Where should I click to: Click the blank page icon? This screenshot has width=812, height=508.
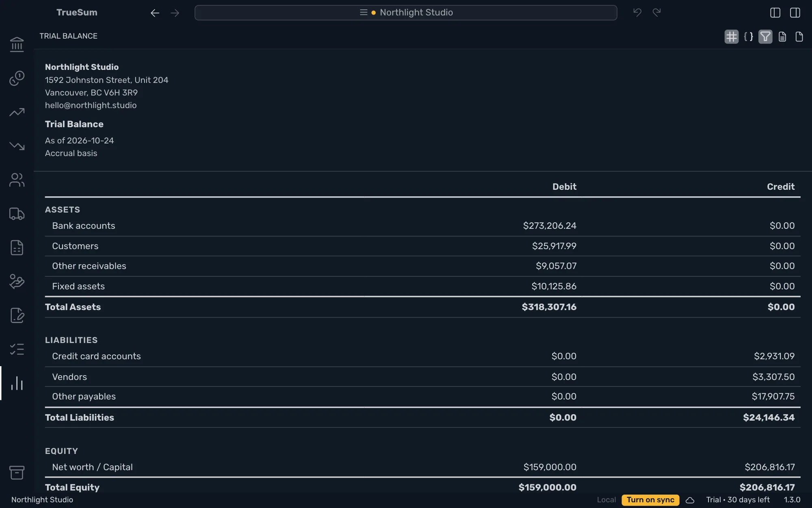799,37
